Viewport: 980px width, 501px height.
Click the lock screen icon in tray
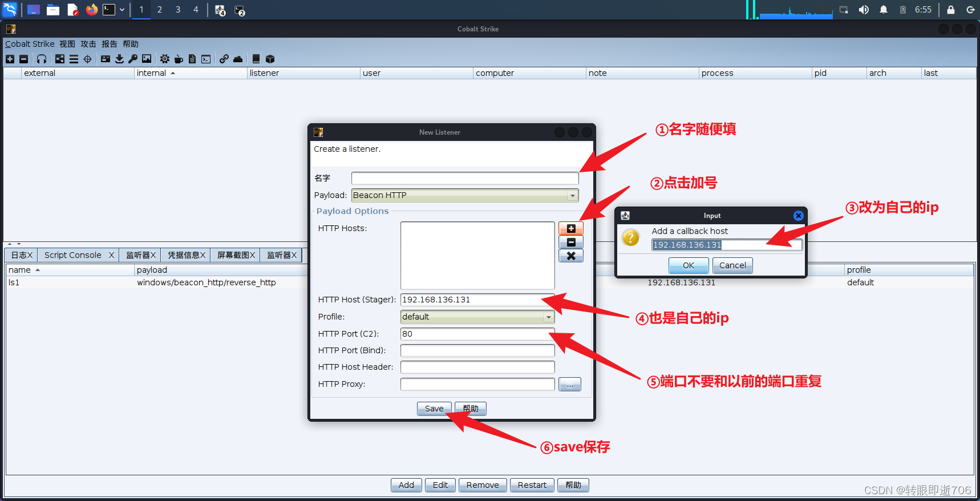[x=951, y=10]
